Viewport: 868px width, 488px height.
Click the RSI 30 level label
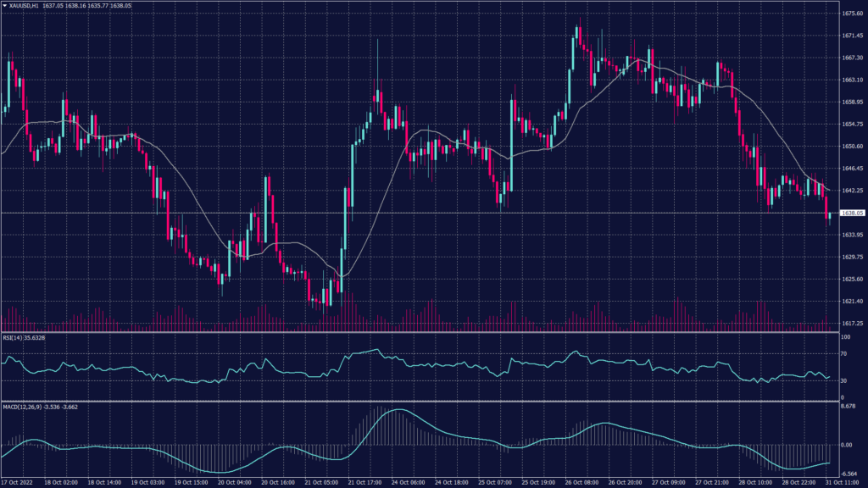pos(844,380)
